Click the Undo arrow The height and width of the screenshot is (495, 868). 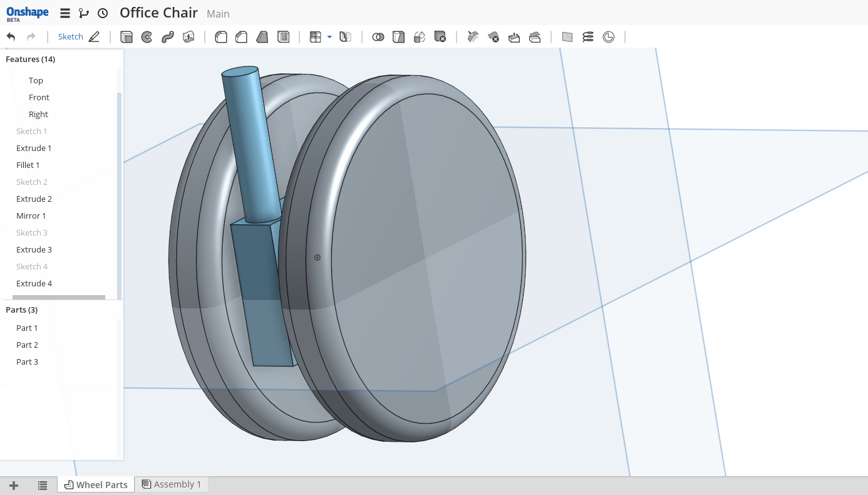point(11,37)
